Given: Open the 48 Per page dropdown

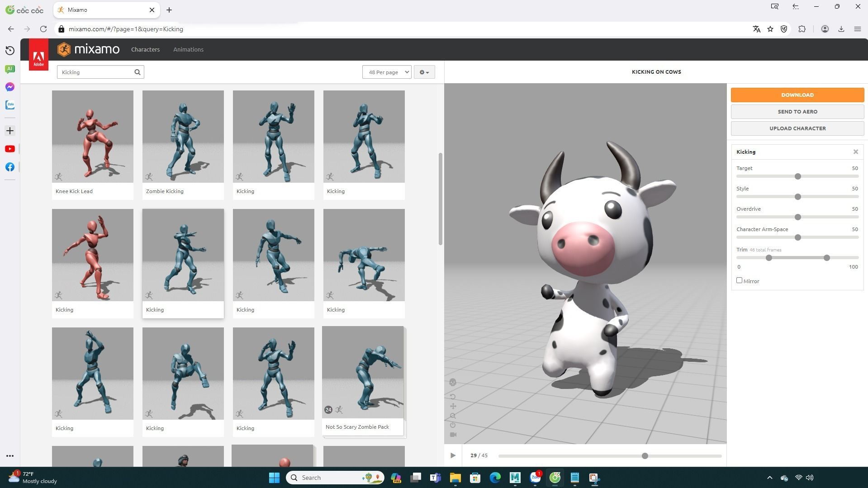Looking at the screenshot, I should pos(387,72).
